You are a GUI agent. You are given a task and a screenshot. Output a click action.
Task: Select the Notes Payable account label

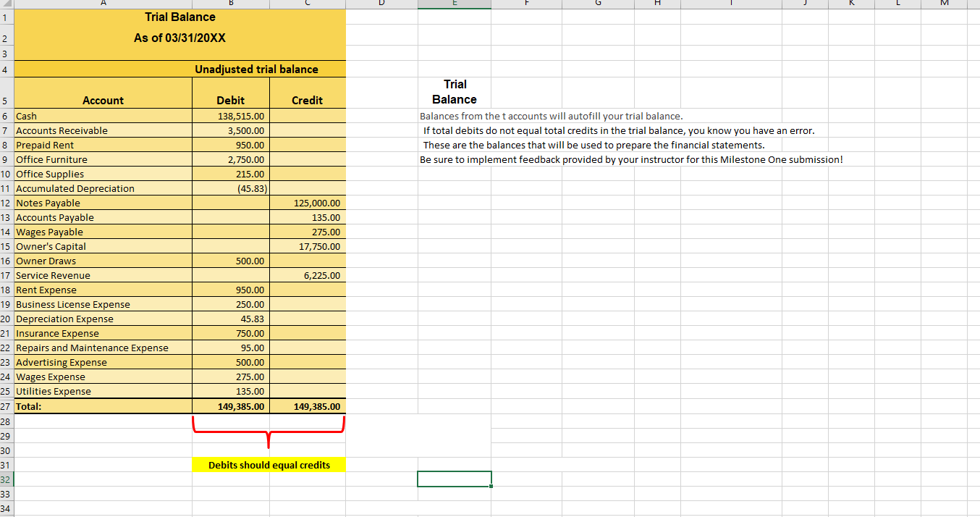(103, 203)
